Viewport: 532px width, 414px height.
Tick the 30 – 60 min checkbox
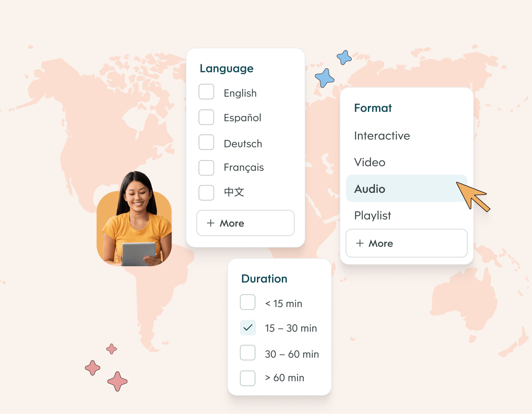click(x=248, y=353)
